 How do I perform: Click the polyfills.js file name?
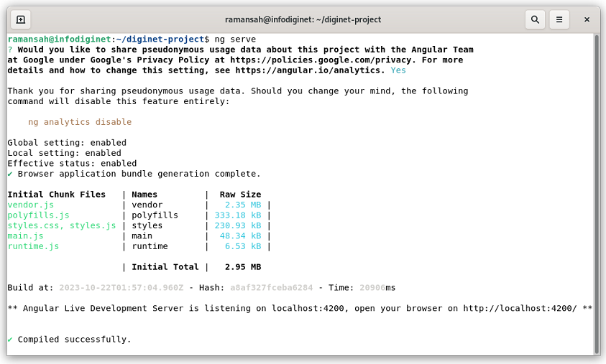pyautogui.click(x=38, y=215)
